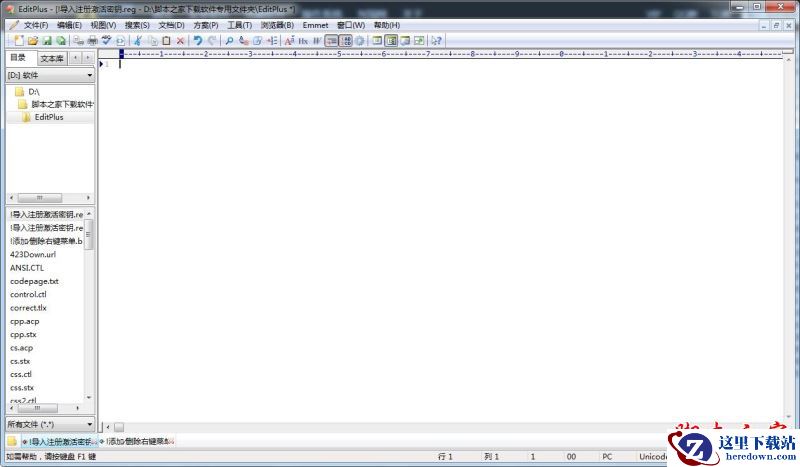The width and height of the screenshot is (800, 467).
Task: Click the red X Delete icon
Action: pyautogui.click(x=180, y=41)
